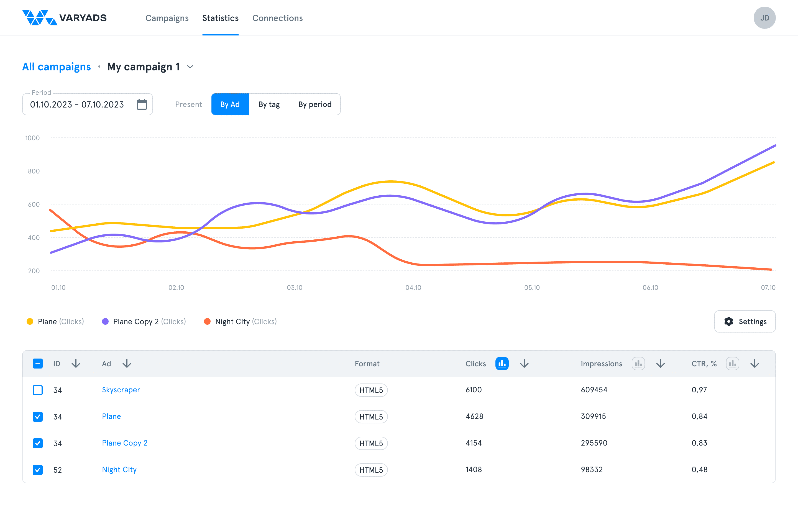The height and width of the screenshot is (532, 798).
Task: Toggle Clicks chart graph icon
Action: tap(502, 364)
